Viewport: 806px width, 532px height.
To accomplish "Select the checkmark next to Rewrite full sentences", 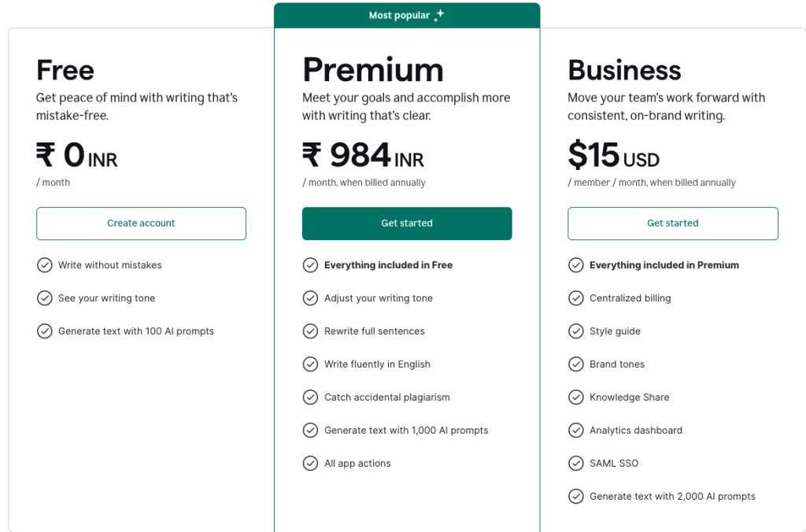I will pos(311,331).
